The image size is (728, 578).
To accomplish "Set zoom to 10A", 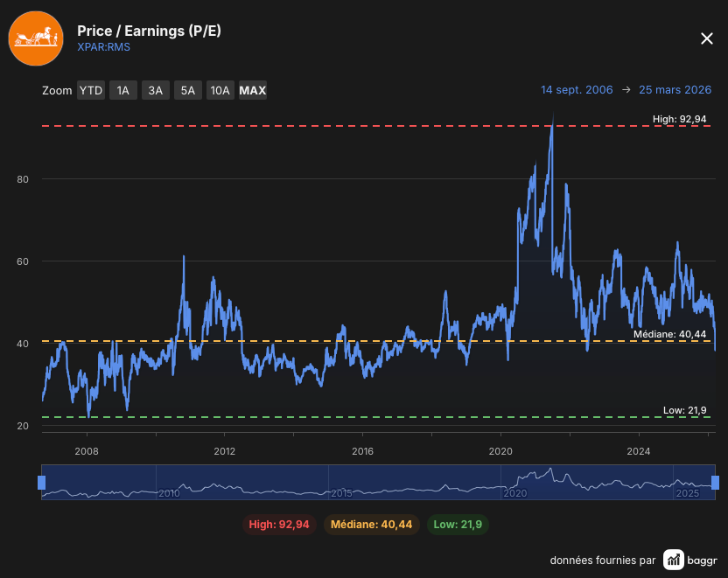I will tap(220, 90).
